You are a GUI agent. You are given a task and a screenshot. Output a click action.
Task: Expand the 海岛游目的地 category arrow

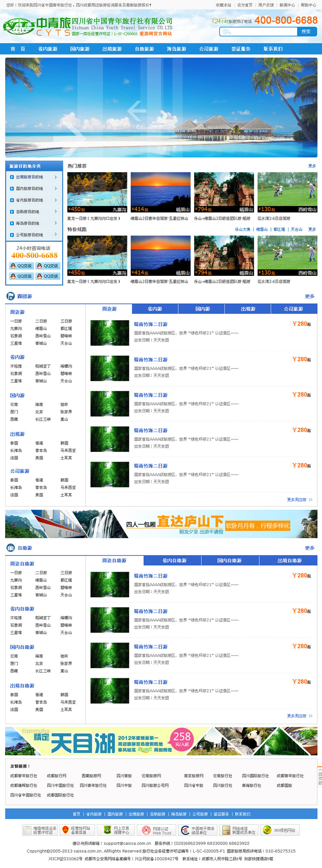(x=56, y=223)
